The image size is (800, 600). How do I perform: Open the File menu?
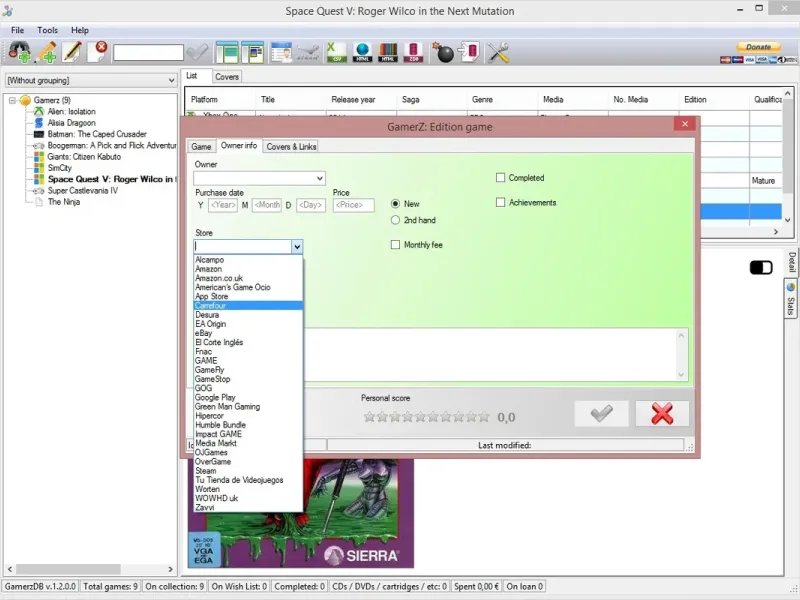pos(17,30)
